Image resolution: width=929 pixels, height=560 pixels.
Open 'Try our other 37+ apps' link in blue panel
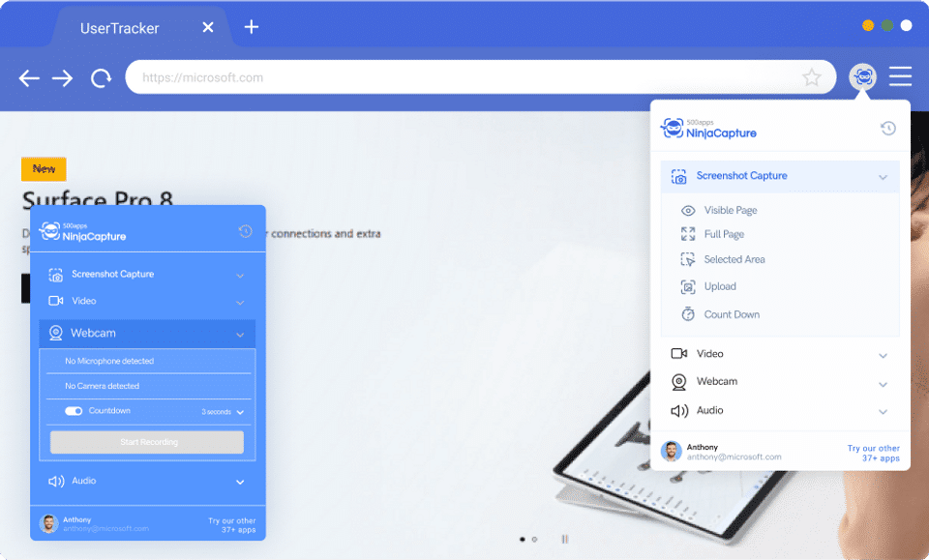(232, 525)
